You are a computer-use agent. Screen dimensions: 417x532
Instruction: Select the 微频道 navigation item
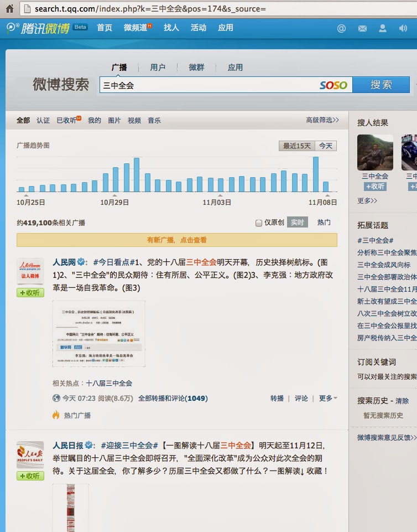[138, 28]
